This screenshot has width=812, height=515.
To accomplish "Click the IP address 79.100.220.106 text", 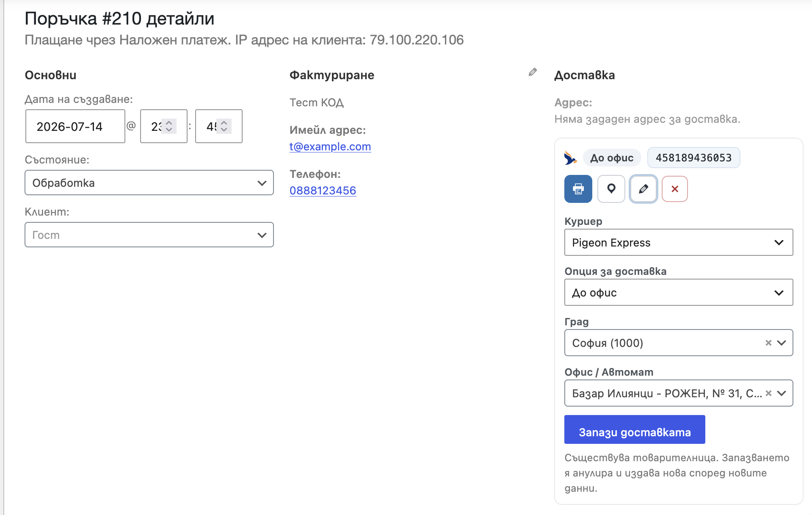I will tap(417, 40).
